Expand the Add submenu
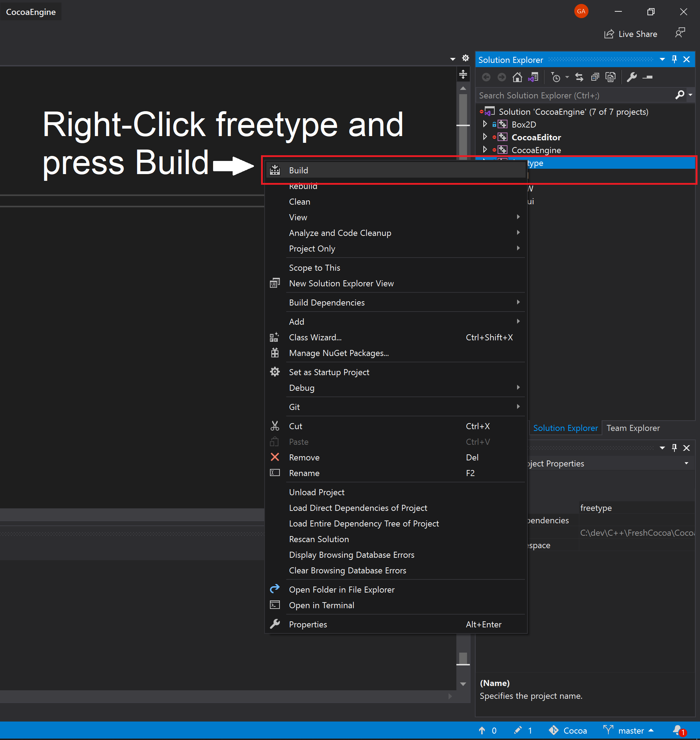 coord(395,321)
